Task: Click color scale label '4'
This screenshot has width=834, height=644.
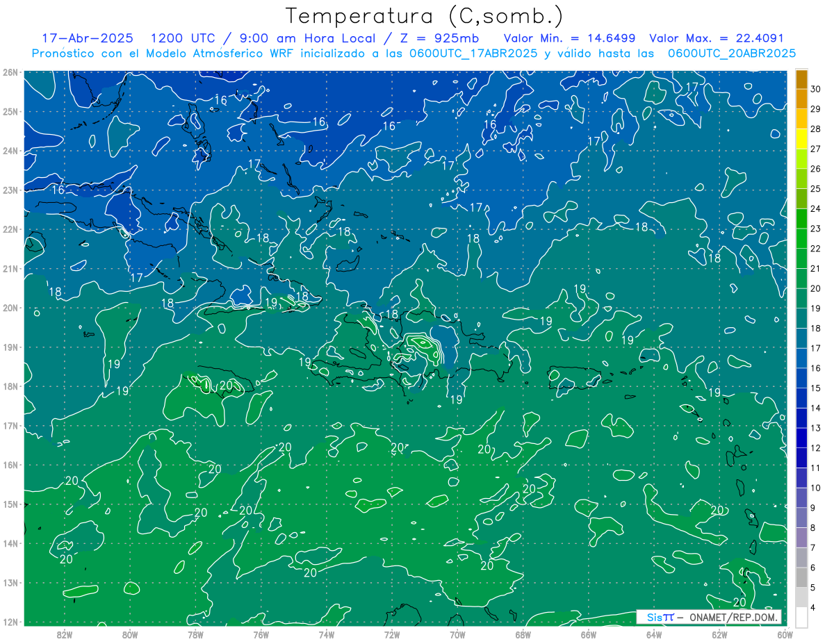Action: [x=815, y=607]
